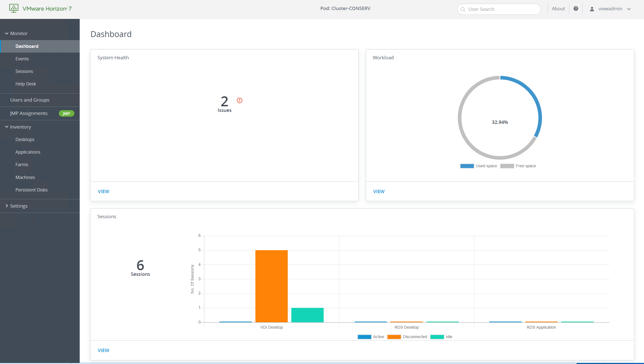Open the help question mark icon
644x364 pixels.
[576, 9]
